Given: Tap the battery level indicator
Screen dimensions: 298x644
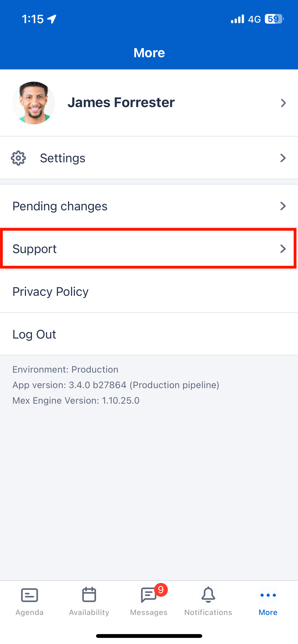Looking at the screenshot, I should 274,19.
